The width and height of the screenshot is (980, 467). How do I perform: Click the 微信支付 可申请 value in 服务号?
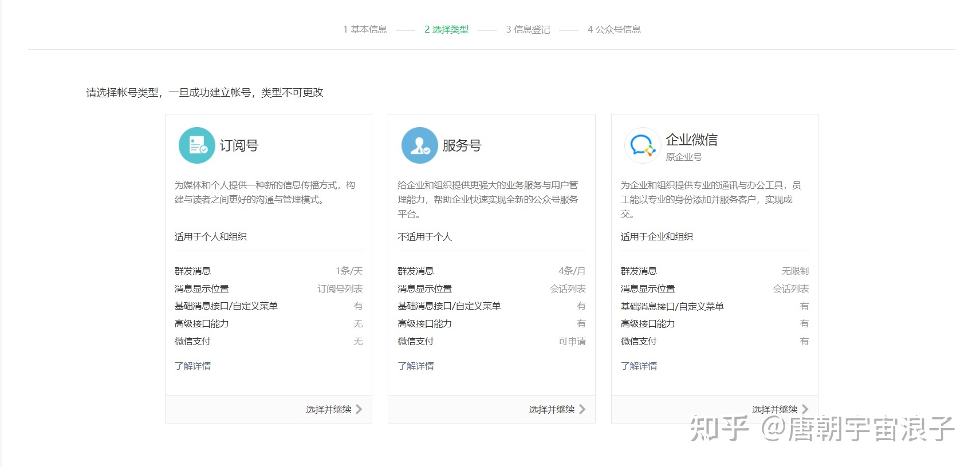(x=572, y=341)
